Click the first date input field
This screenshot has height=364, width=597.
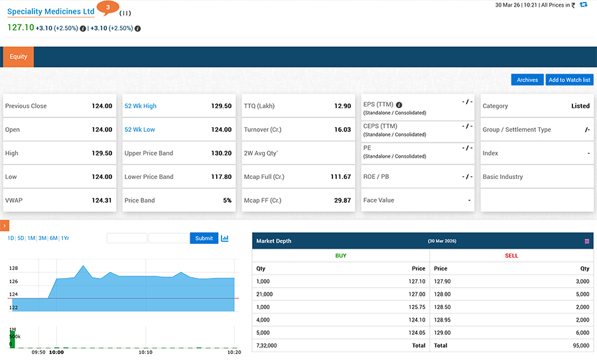tap(127, 238)
